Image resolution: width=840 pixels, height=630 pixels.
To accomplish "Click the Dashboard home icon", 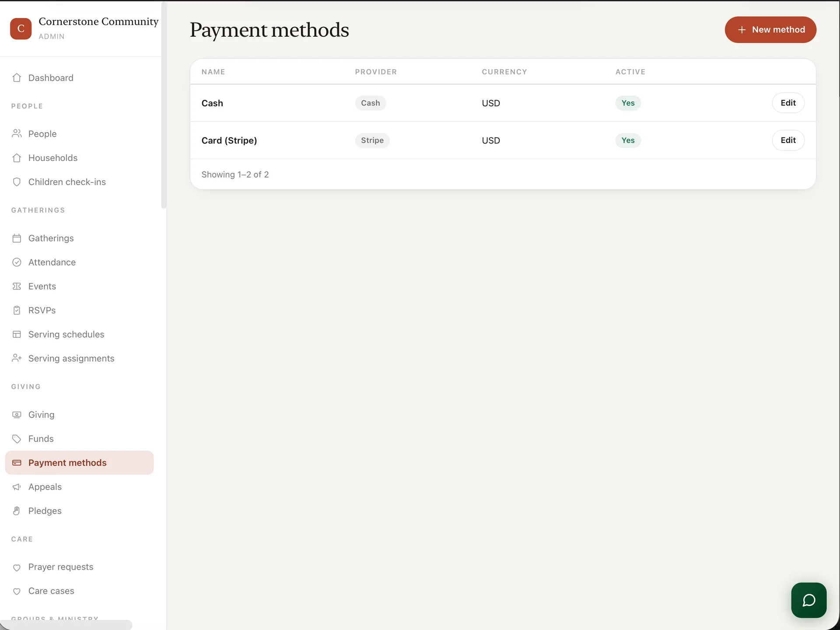I will [17, 78].
